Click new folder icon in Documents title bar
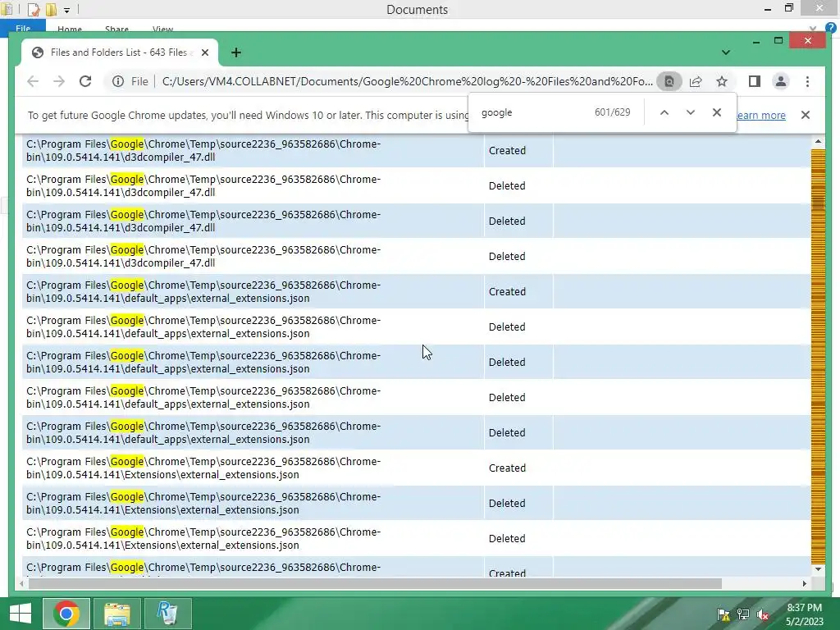 click(x=51, y=9)
